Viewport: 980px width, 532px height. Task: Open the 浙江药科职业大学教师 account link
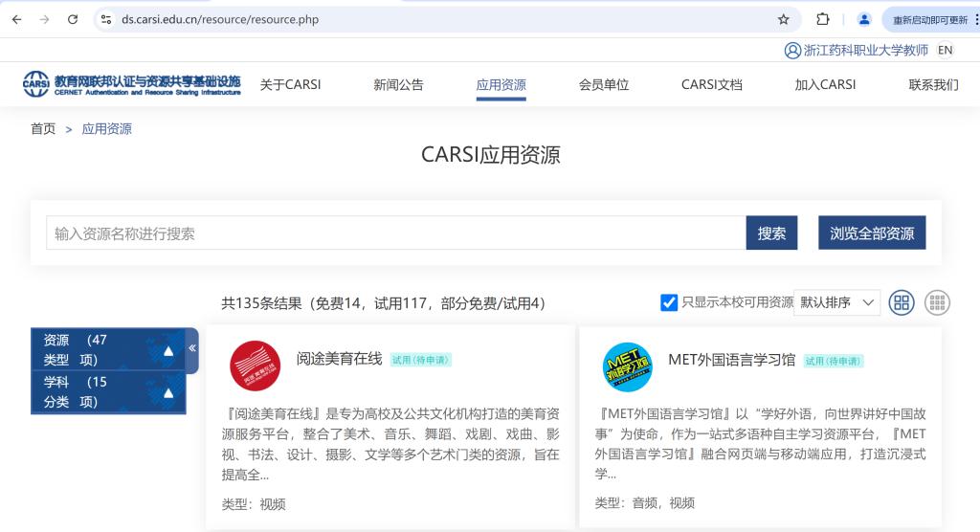pyautogui.click(x=865, y=50)
